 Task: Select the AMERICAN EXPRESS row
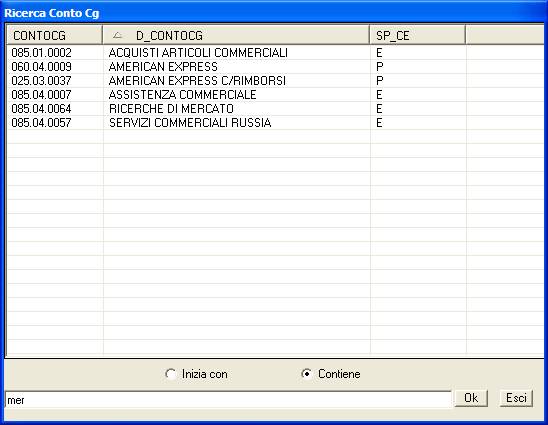[275, 67]
